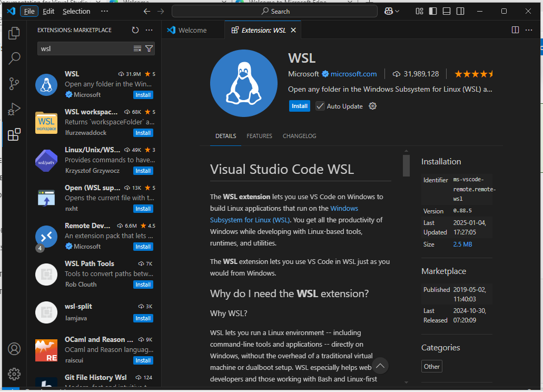543x392 pixels.
Task: Open the Edit menu
Action: (x=48, y=11)
